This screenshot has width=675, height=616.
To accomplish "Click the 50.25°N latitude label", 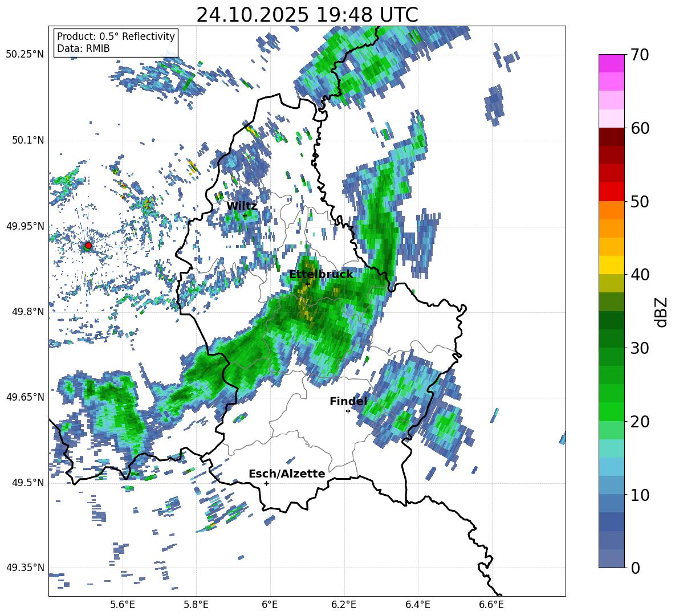I will [x=25, y=55].
